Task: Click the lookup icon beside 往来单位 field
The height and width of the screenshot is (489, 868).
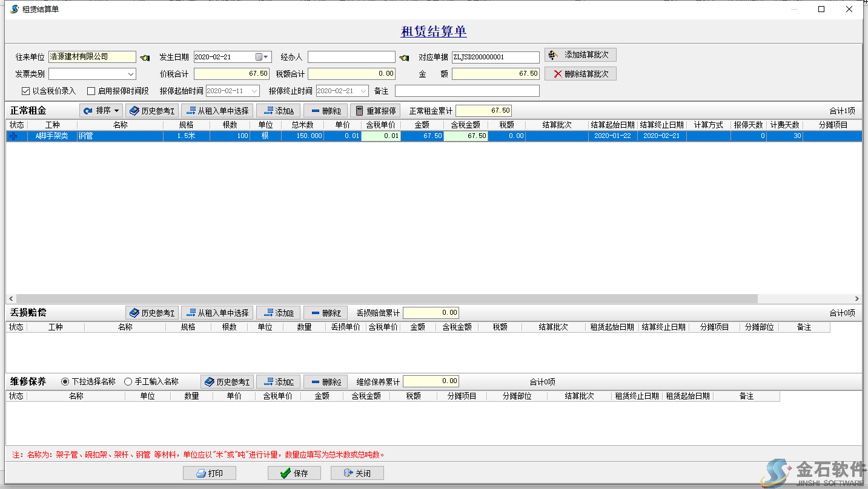Action: tap(145, 56)
